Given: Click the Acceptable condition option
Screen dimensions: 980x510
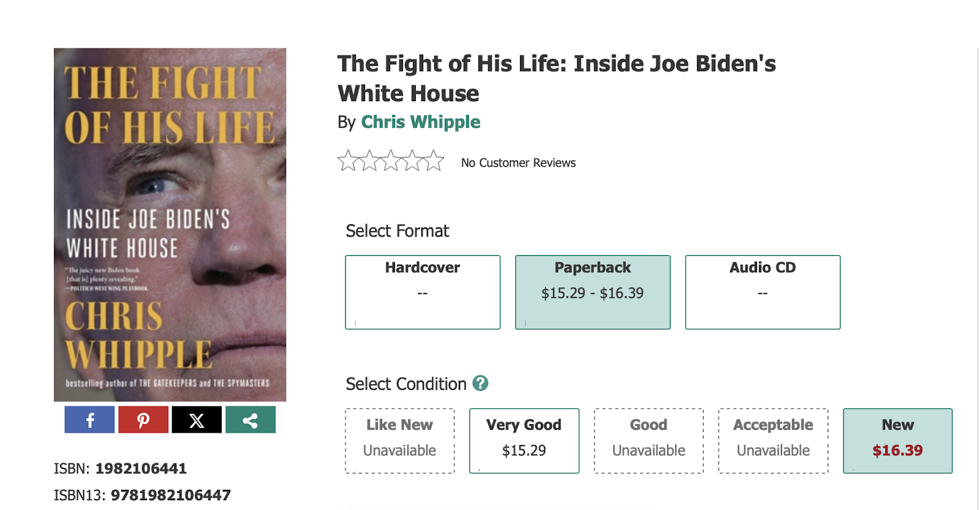Looking at the screenshot, I should point(773,440).
